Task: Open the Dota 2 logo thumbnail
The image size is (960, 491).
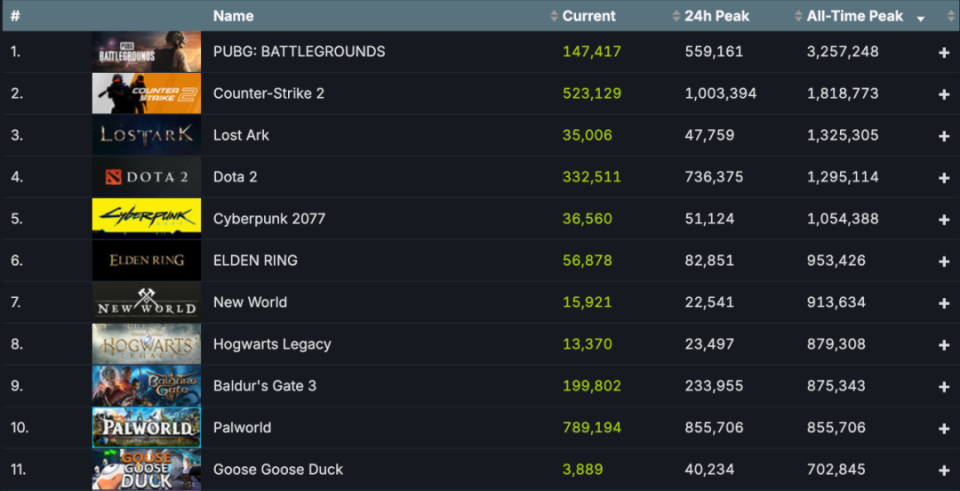Action: 146,176
